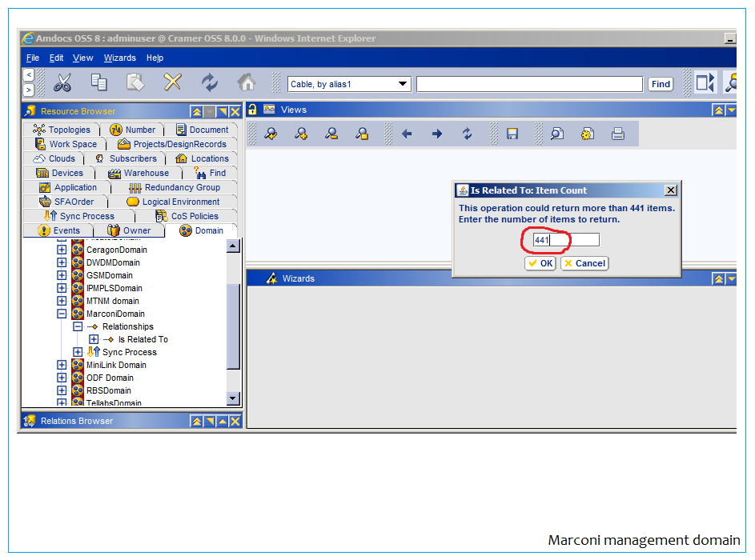Collapse the MarconiDomain tree node

coord(62,314)
